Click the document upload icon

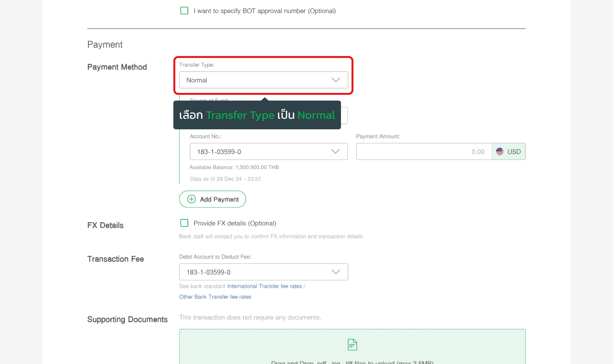[x=352, y=345]
